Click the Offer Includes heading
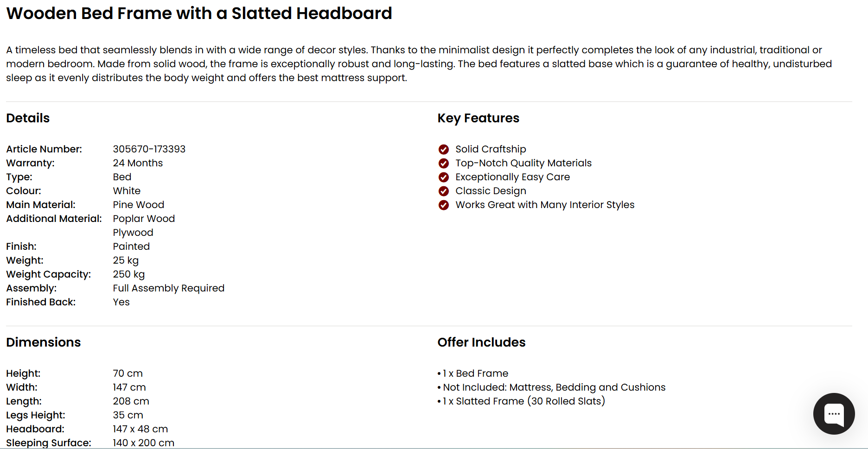Screen dimensions: 868x449 click(x=481, y=342)
